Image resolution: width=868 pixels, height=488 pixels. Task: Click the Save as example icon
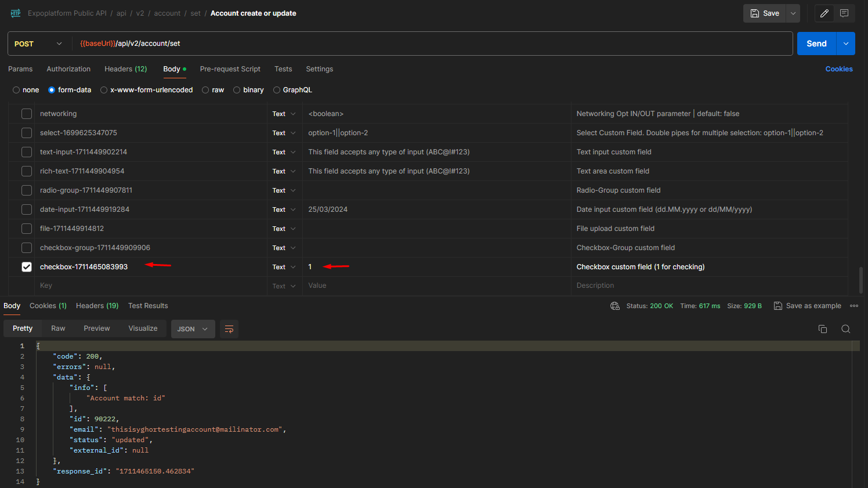click(x=777, y=305)
